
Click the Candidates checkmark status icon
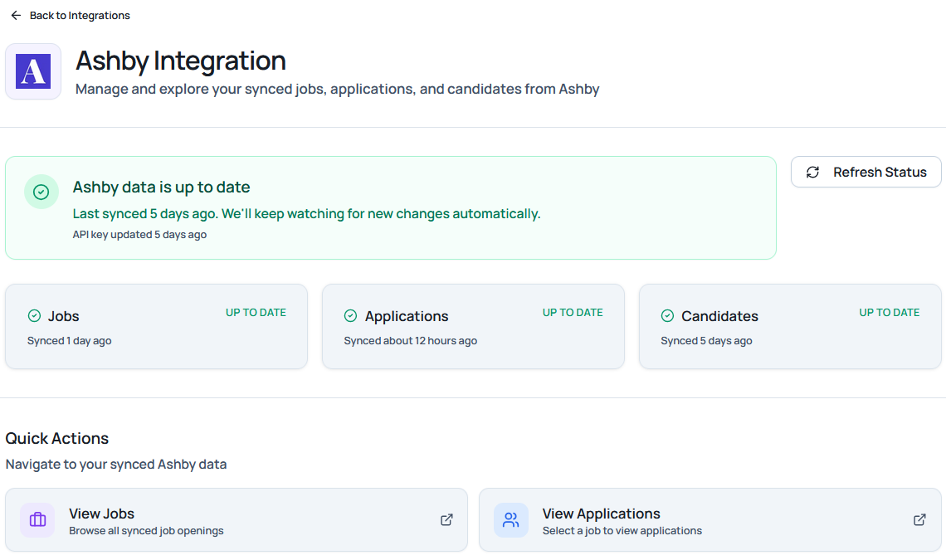click(x=667, y=316)
